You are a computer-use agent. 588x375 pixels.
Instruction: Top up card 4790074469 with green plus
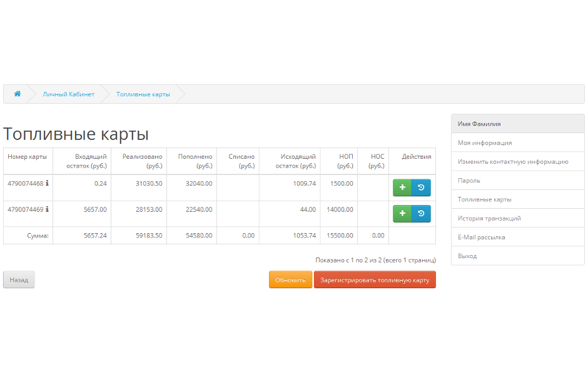(402, 214)
